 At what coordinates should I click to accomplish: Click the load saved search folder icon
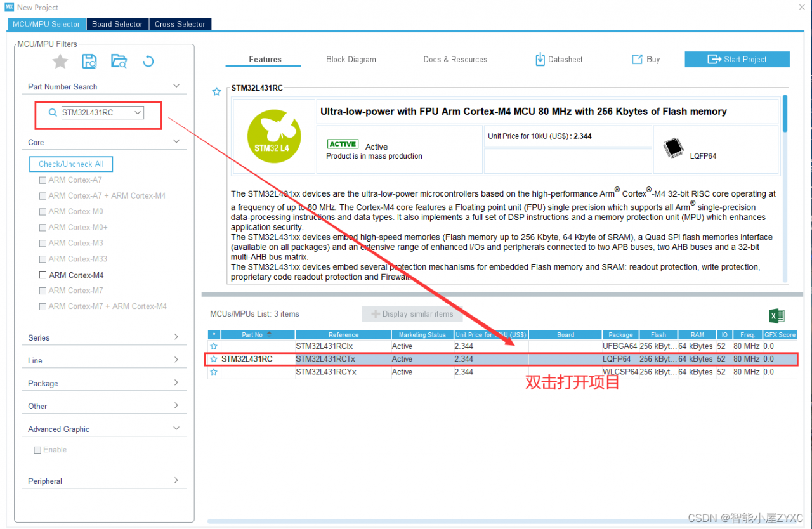[119, 61]
